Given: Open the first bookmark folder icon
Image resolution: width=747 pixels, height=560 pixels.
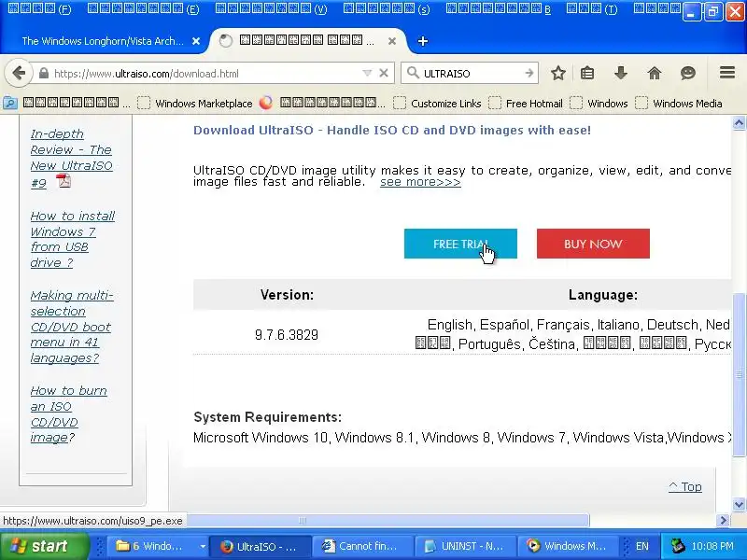Looking at the screenshot, I should [x=10, y=103].
